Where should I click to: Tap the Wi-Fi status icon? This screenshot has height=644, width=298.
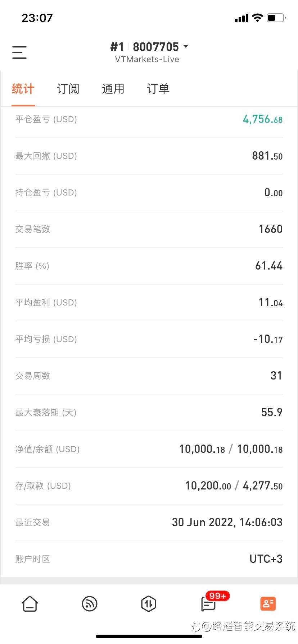coord(257,18)
